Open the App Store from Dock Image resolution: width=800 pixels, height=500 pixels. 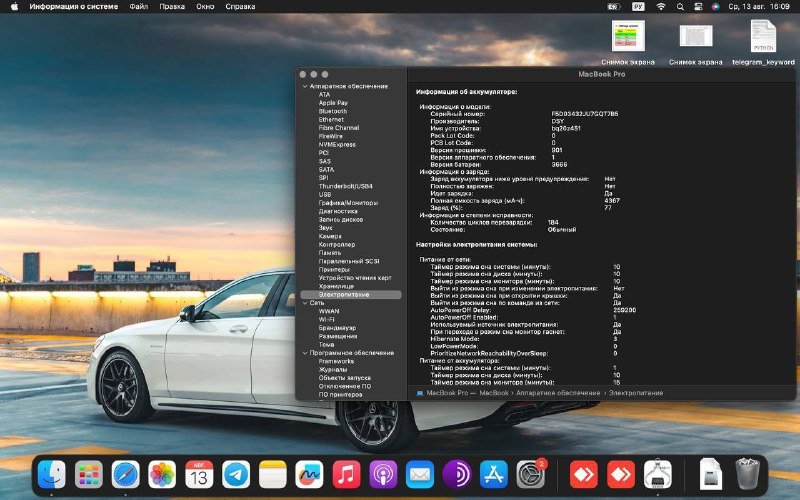494,474
